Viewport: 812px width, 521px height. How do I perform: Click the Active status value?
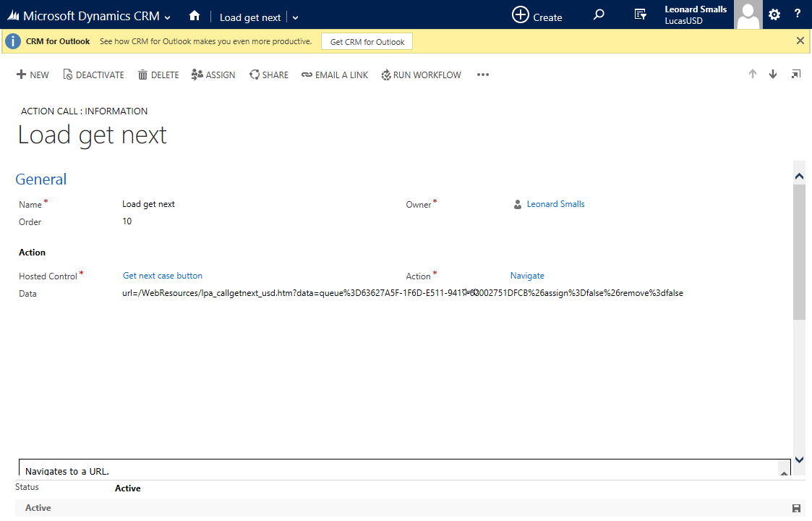pyautogui.click(x=128, y=488)
